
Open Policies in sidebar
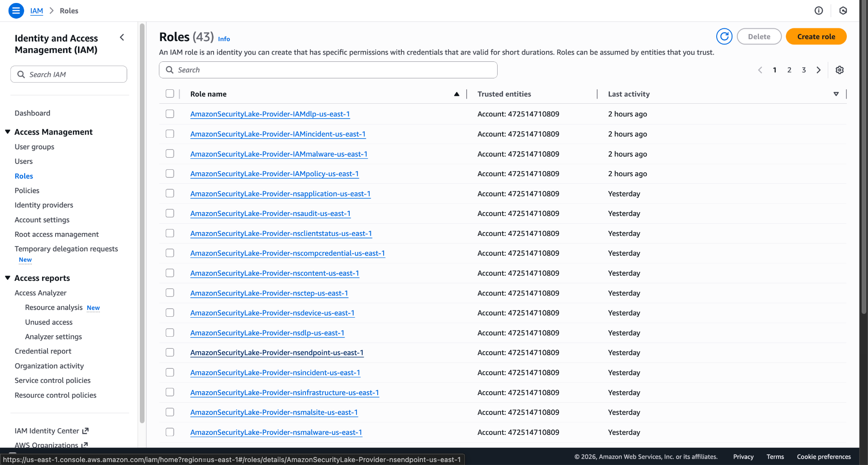pyautogui.click(x=27, y=191)
